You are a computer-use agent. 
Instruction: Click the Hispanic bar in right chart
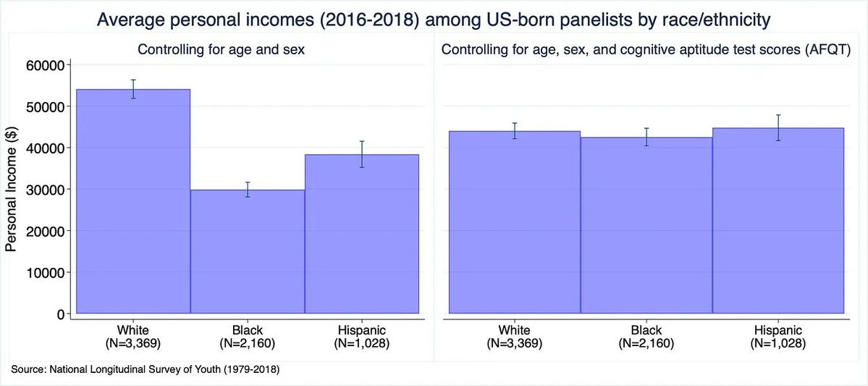[778, 220]
